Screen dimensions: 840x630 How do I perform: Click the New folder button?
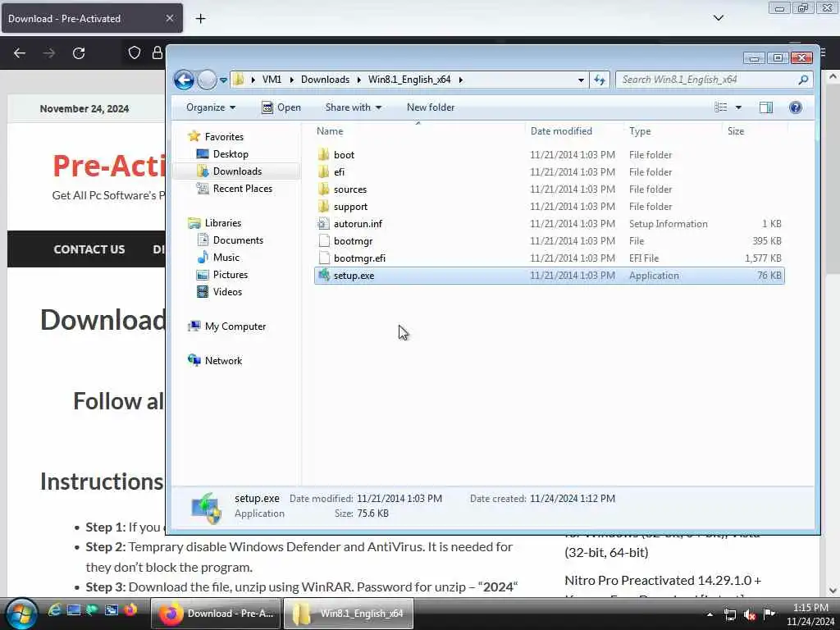[431, 107]
